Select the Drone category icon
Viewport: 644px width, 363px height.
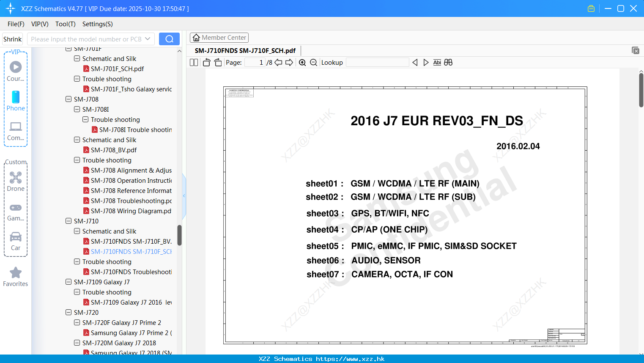point(16,181)
